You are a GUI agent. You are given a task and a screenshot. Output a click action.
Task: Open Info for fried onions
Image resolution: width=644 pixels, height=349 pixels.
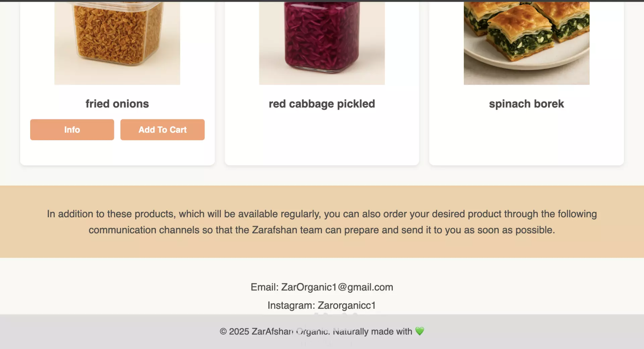tap(72, 130)
